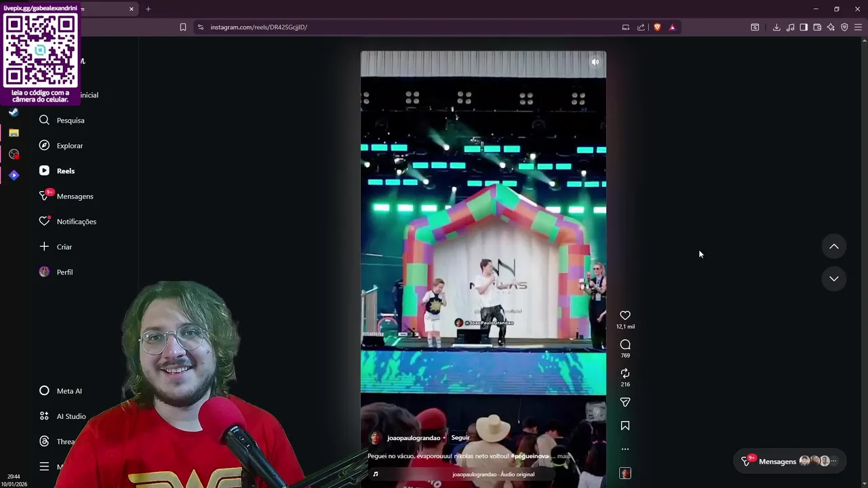Viewport: 868px width, 488px height.
Task: Open floating Mensagens panel at bottom right
Action: tap(790, 462)
